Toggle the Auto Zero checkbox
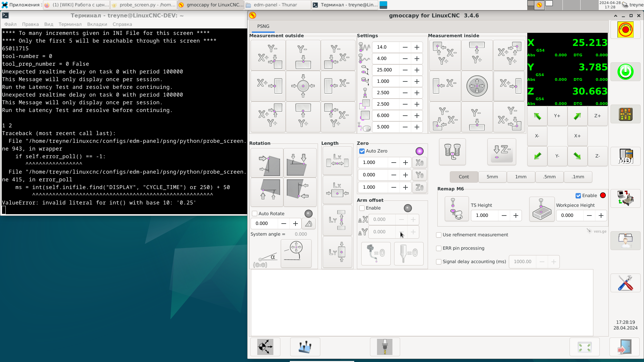 362,151
